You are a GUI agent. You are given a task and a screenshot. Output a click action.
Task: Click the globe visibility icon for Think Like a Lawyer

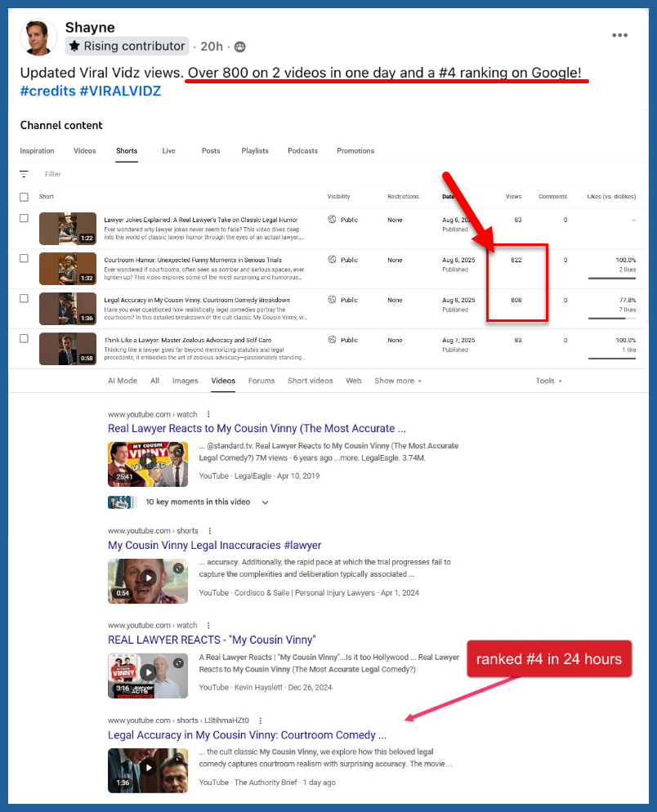pos(332,340)
